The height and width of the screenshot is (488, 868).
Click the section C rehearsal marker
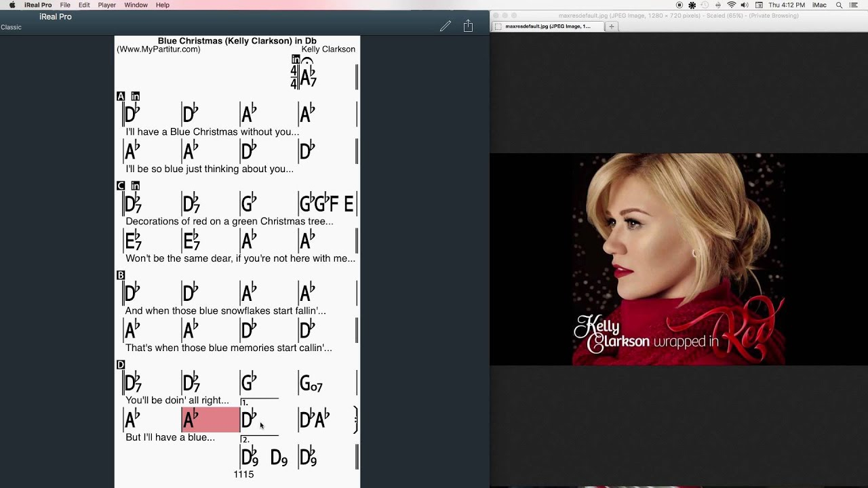point(121,186)
